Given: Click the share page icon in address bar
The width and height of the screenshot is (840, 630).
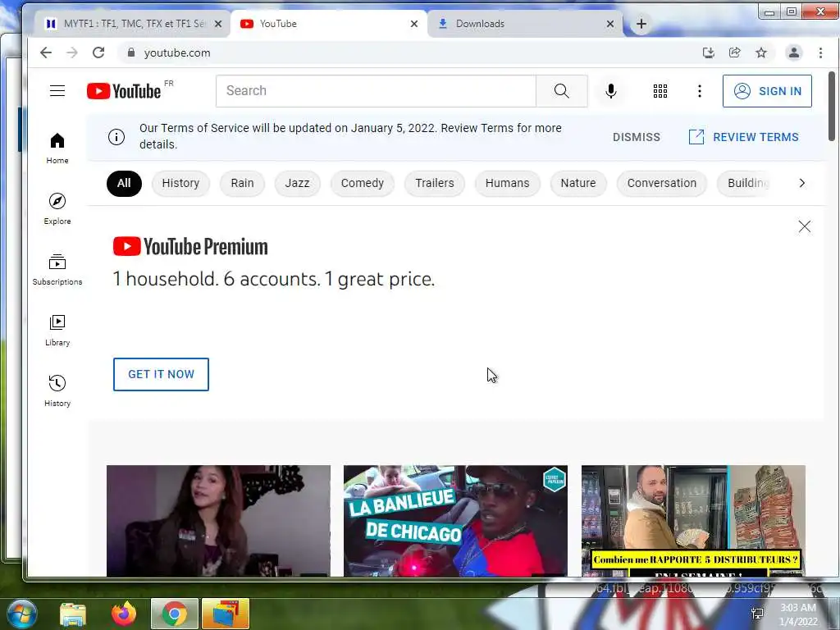Looking at the screenshot, I should point(734,52).
